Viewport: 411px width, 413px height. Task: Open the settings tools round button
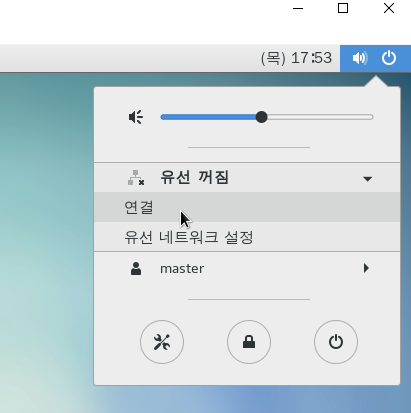click(x=162, y=342)
